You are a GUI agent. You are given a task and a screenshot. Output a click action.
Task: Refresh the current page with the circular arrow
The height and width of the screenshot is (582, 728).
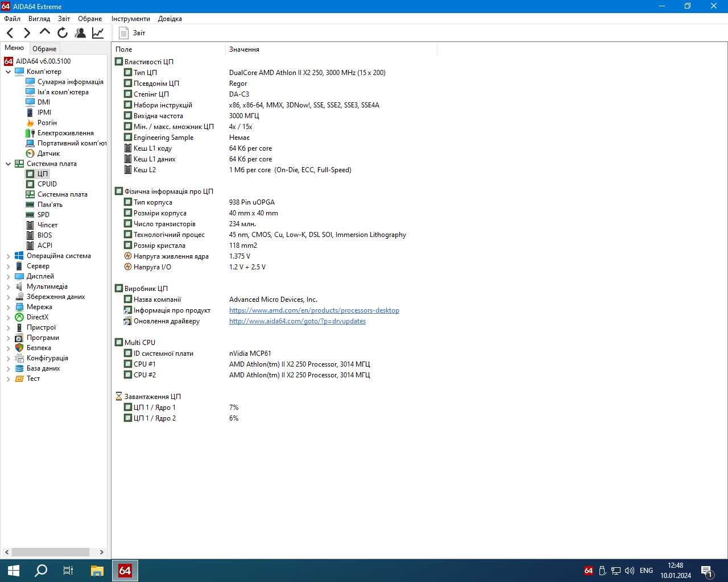(x=63, y=33)
